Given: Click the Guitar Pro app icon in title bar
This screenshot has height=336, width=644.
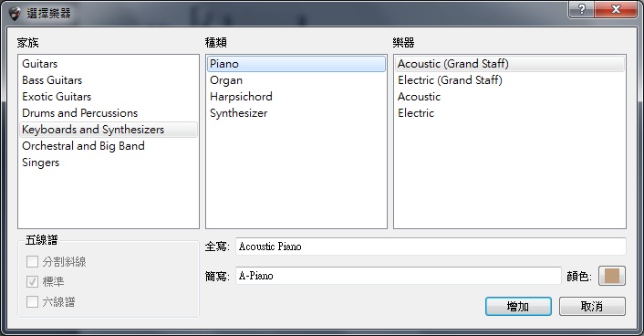Looking at the screenshot, I should (14, 14).
